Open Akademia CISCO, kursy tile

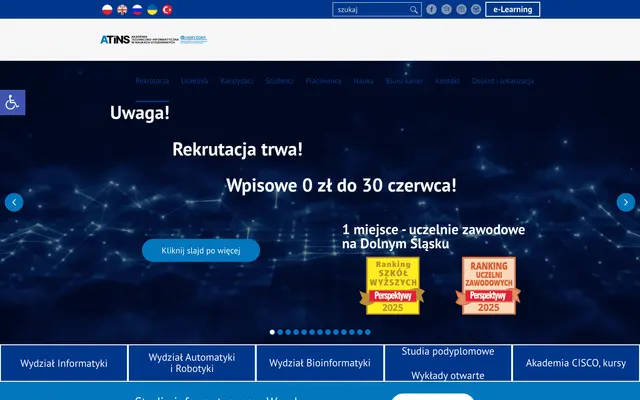point(576,363)
